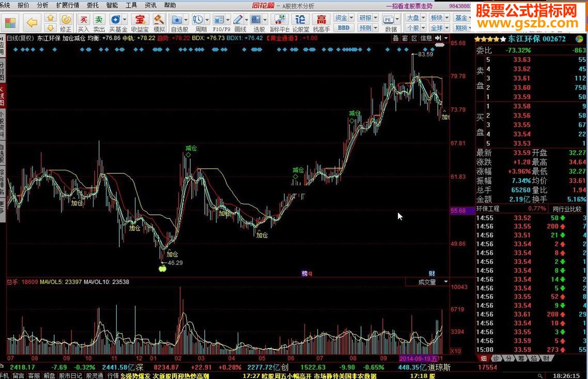
Task: Click the pie chart icon beside 002672
Action: pyautogui.click(x=579, y=39)
